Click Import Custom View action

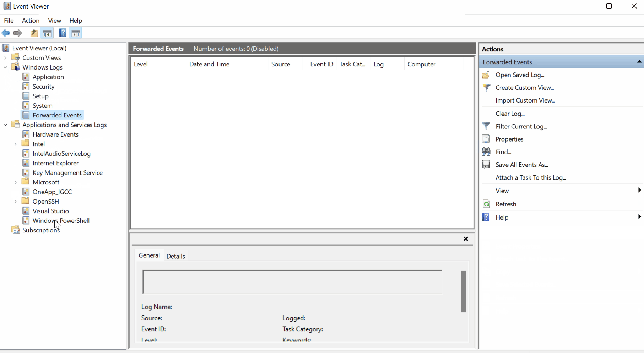click(x=525, y=100)
